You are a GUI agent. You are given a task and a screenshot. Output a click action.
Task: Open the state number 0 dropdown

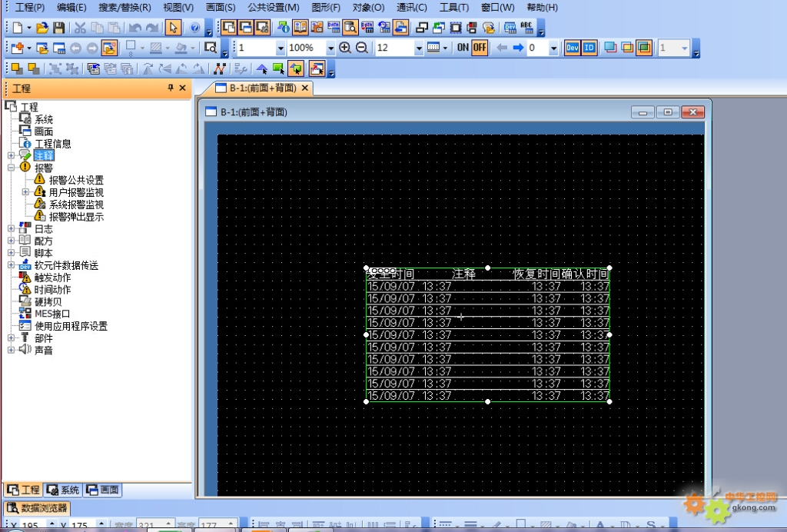tap(553, 48)
